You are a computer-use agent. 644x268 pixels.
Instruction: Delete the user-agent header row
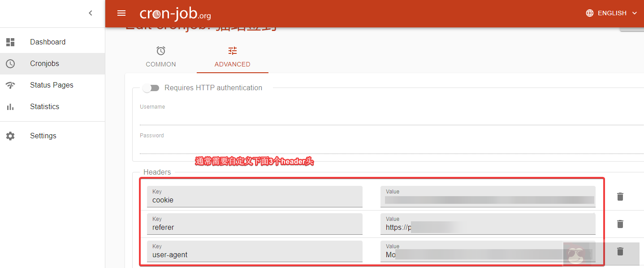[x=620, y=251]
